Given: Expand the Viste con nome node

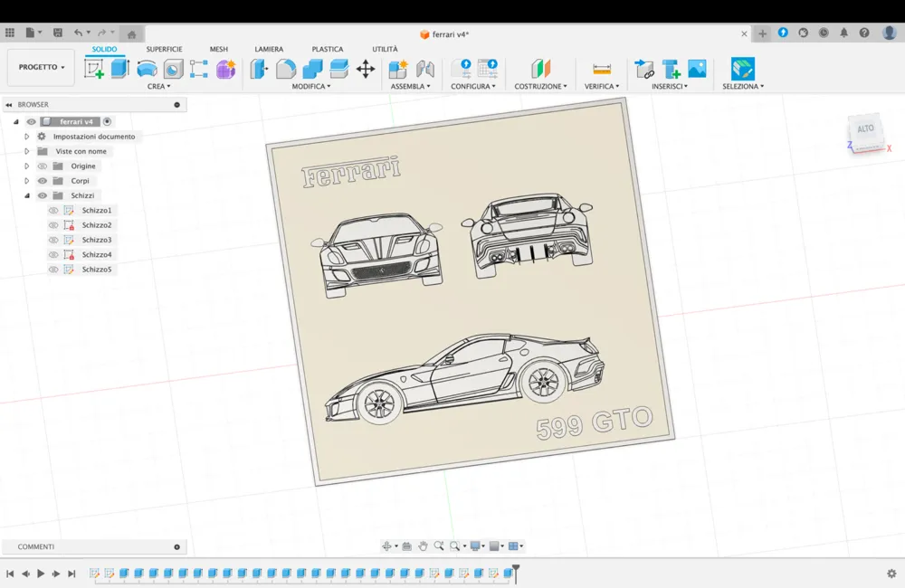Looking at the screenshot, I should 26,151.
